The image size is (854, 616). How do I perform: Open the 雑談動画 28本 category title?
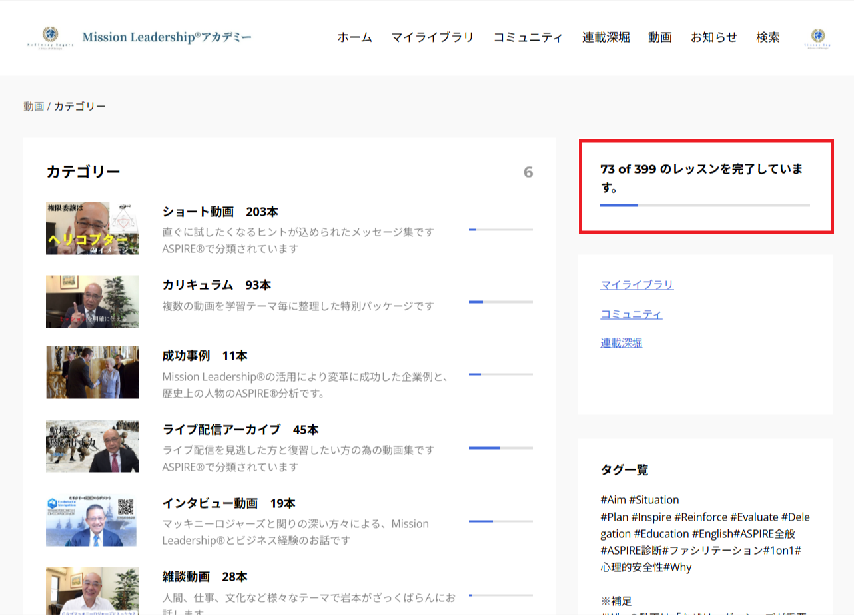(205, 577)
